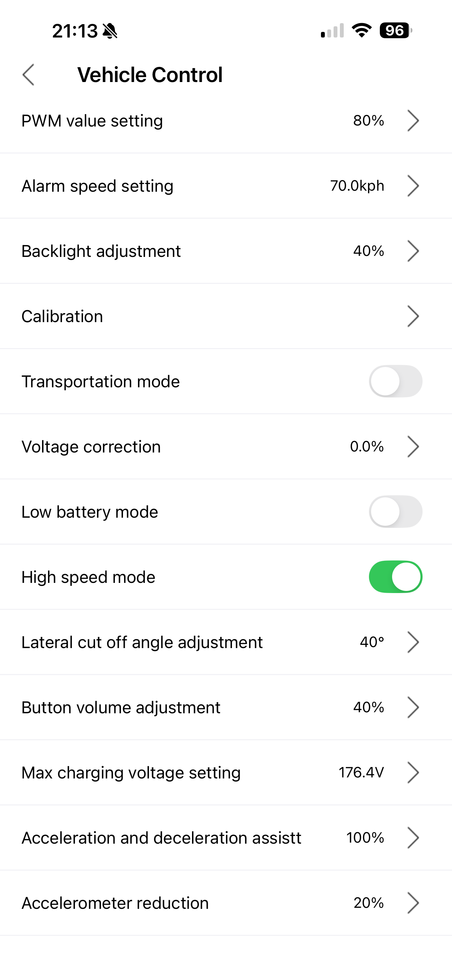The height and width of the screenshot is (980, 452).
Task: Enable Transportation mode switch
Action: point(395,381)
